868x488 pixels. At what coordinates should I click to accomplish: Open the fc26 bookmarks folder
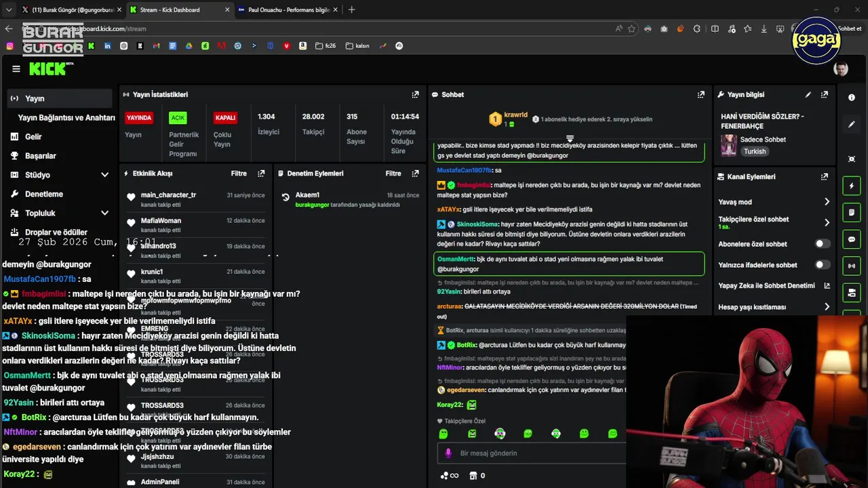pos(326,46)
